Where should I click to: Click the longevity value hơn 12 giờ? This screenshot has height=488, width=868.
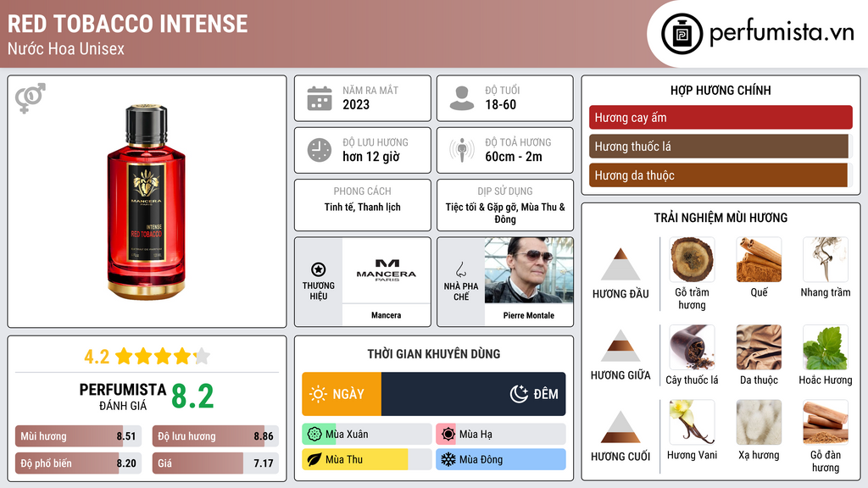[x=371, y=157]
